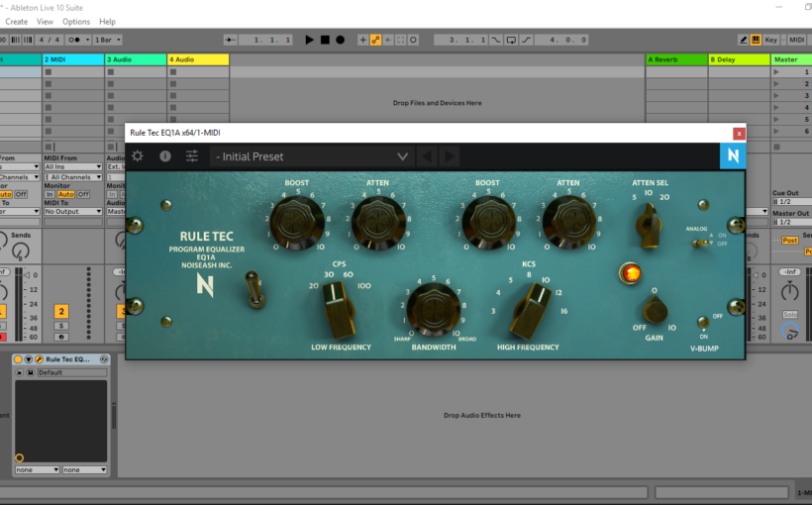This screenshot has height=505, width=812.
Task: Solo track 2 with S button
Action: tap(61, 326)
